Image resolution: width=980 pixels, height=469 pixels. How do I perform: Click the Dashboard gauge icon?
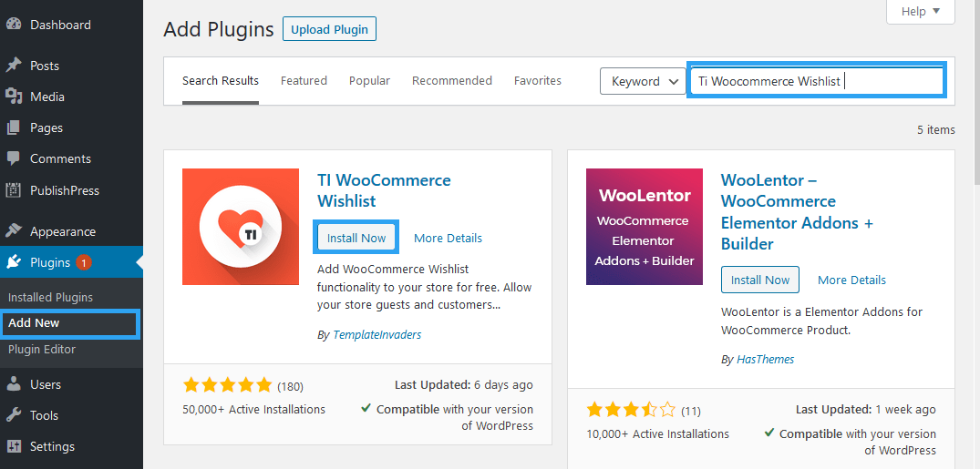tap(13, 25)
